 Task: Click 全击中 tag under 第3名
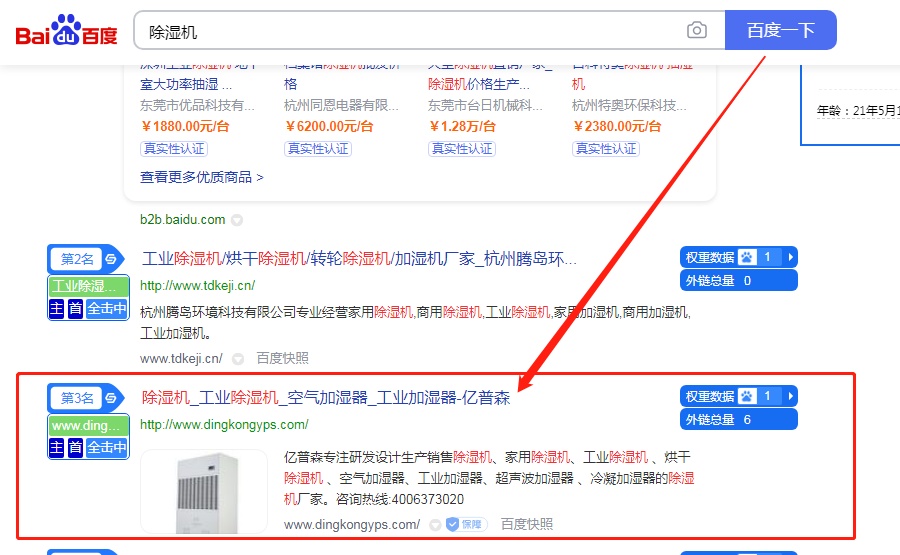tap(107, 448)
